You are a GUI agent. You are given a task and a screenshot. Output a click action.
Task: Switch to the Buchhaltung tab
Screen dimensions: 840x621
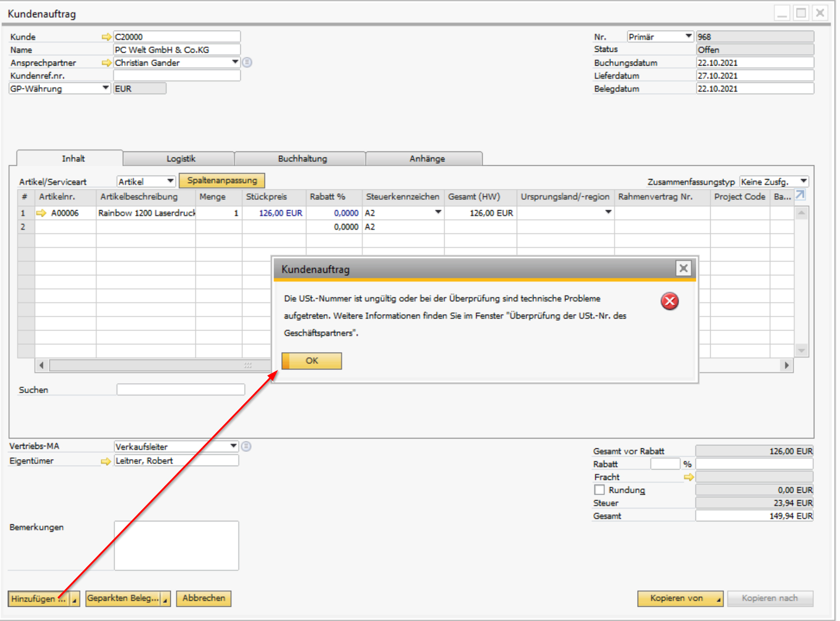(302, 159)
